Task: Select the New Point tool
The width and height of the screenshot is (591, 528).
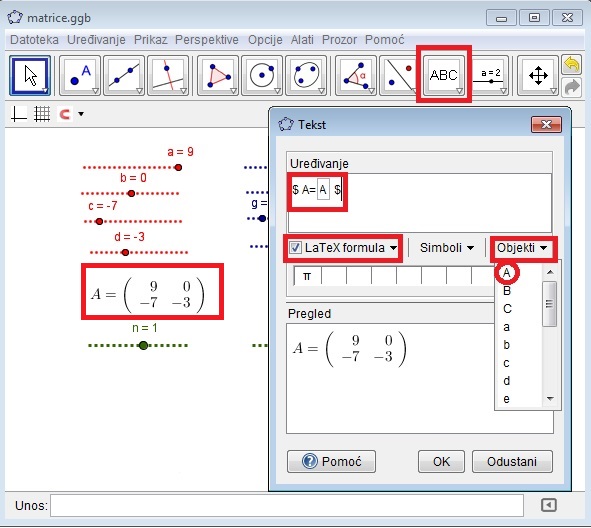Action: (x=80, y=75)
